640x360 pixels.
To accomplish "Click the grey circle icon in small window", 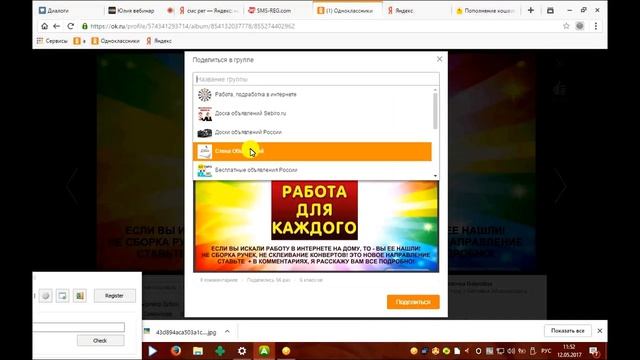I will pyautogui.click(x=46, y=296).
